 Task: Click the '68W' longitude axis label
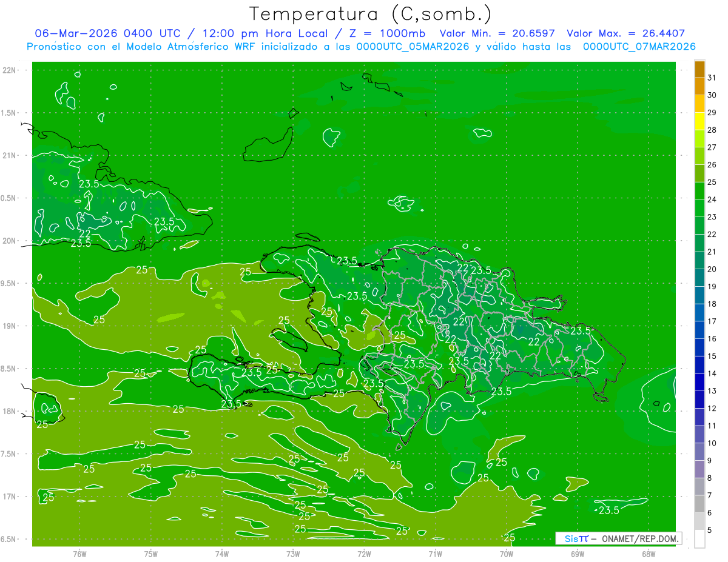(x=649, y=554)
